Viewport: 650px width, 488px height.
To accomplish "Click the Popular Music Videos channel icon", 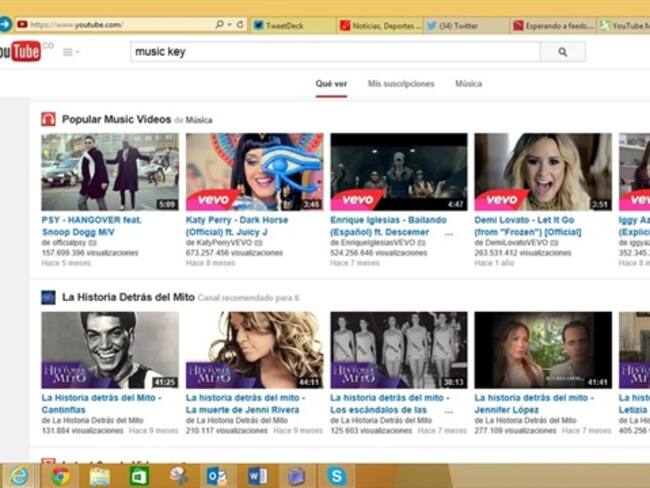I will 48,119.
